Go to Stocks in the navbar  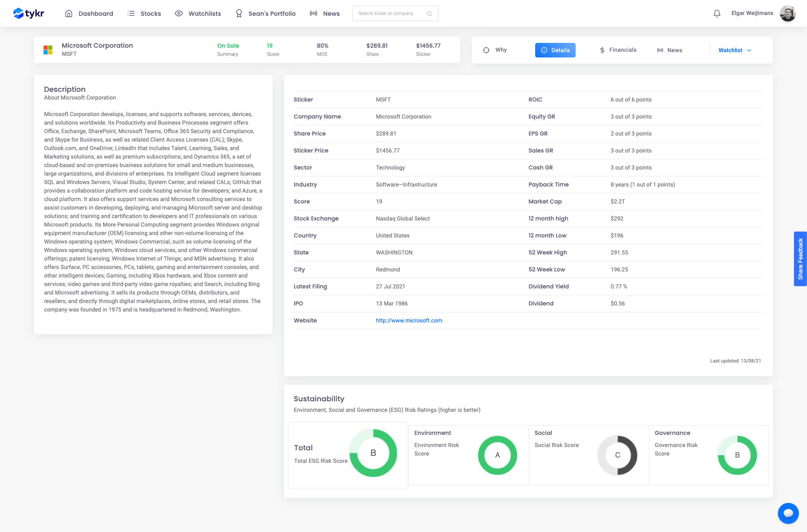(x=144, y=13)
